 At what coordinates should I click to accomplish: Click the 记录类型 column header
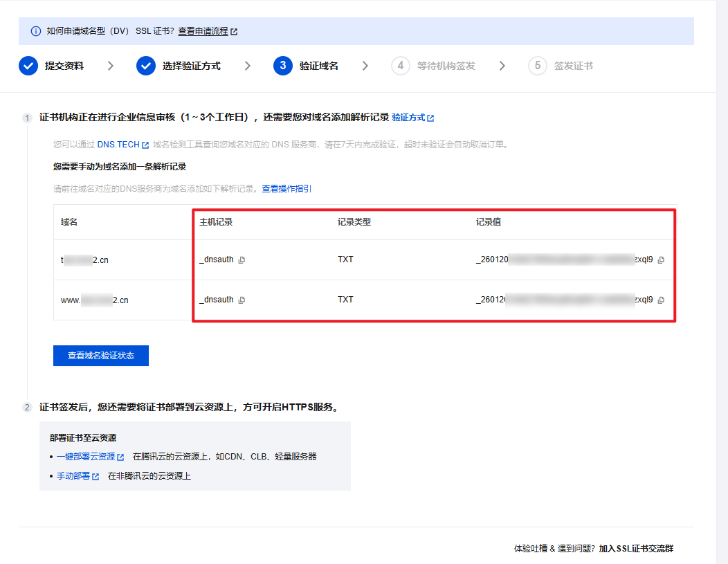coord(354,222)
